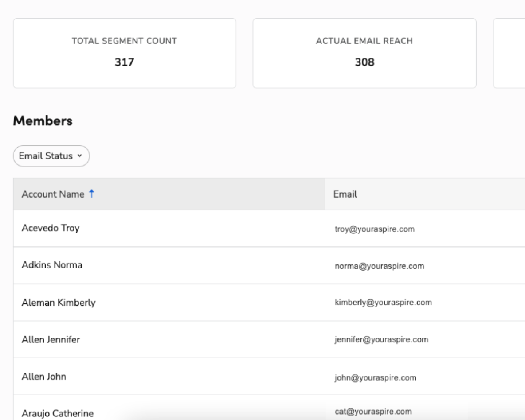The height and width of the screenshot is (420, 525).
Task: Click norma@youraspire.com email address
Action: (x=379, y=266)
